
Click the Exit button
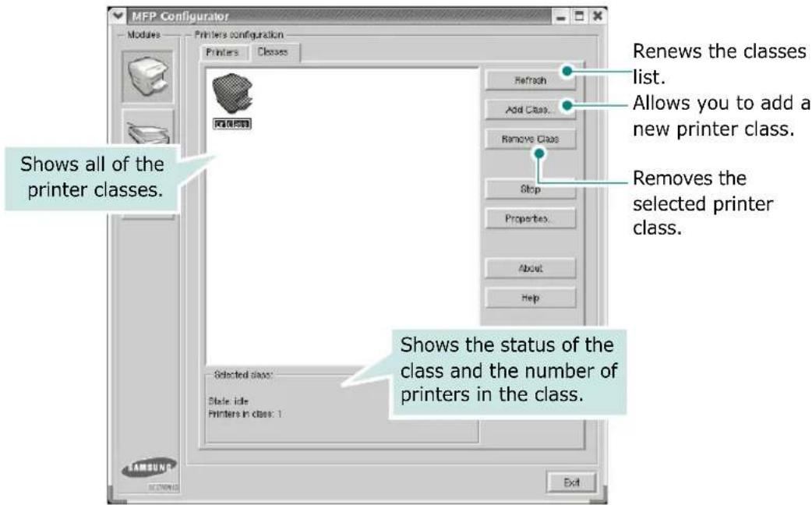pyautogui.click(x=571, y=482)
